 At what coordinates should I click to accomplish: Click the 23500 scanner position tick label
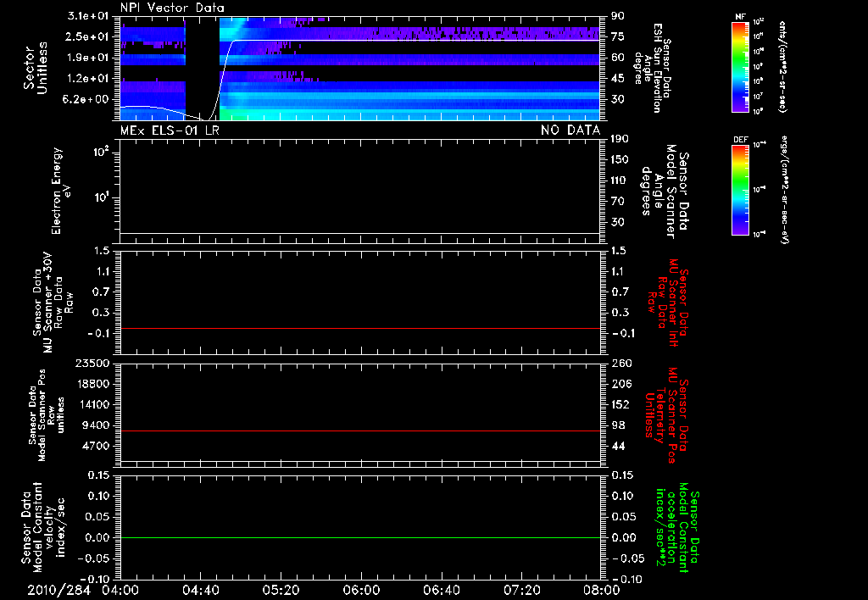92,364
